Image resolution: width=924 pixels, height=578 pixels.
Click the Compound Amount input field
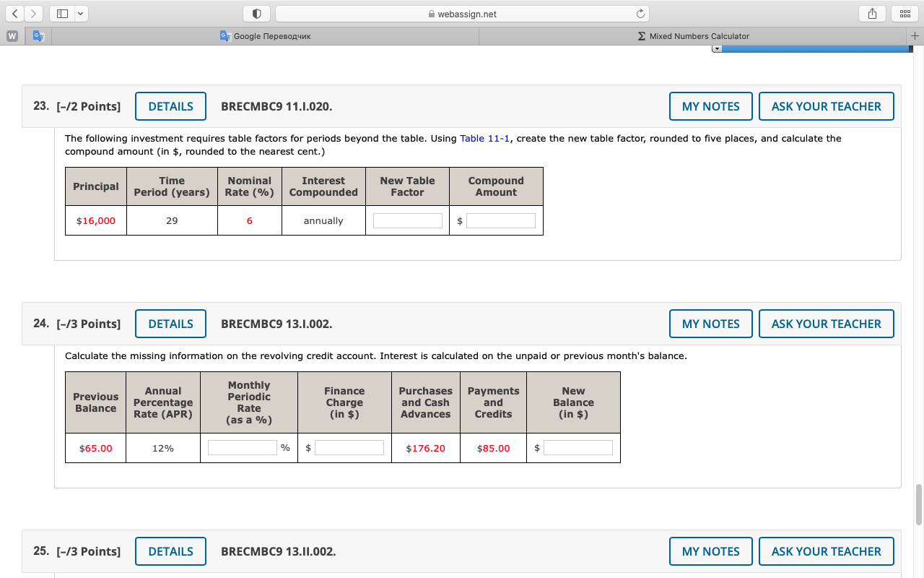pos(501,221)
